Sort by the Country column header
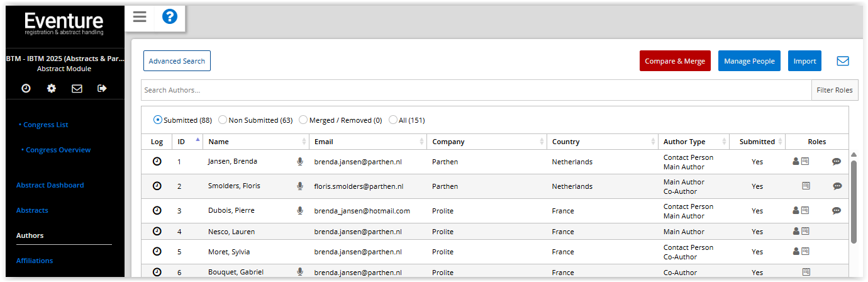The height and width of the screenshot is (282, 868). pyautogui.click(x=565, y=142)
